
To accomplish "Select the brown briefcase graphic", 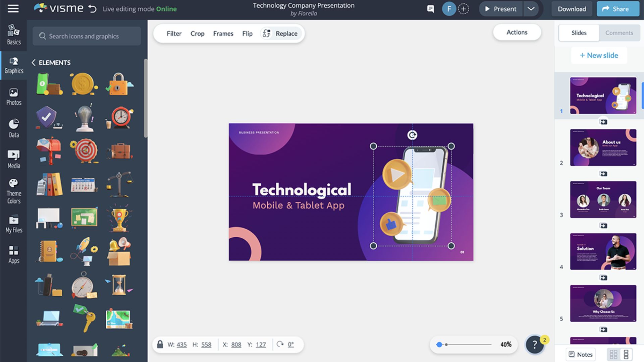I will click(x=119, y=151).
